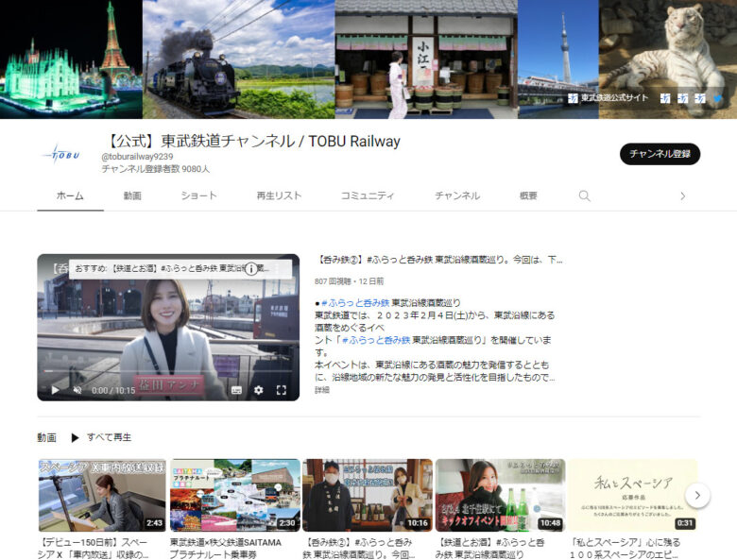Click the TOBU link icon immediately left of the Twitter bird

coord(700,98)
